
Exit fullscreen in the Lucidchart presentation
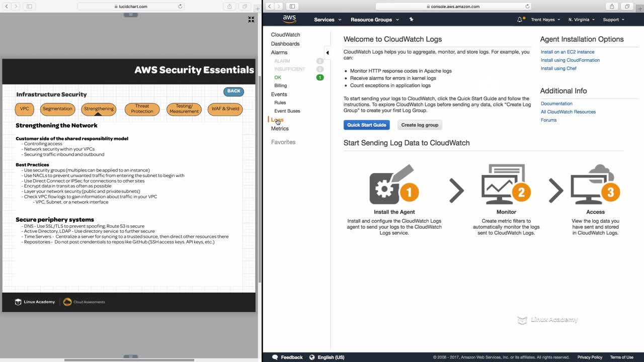251,20
